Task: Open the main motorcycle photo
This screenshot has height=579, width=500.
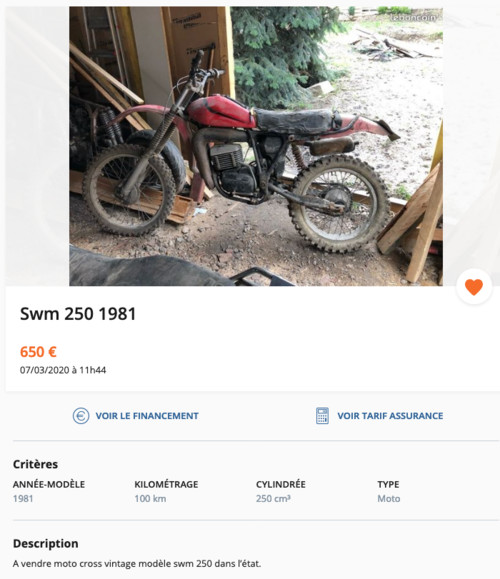Action: pos(256,146)
